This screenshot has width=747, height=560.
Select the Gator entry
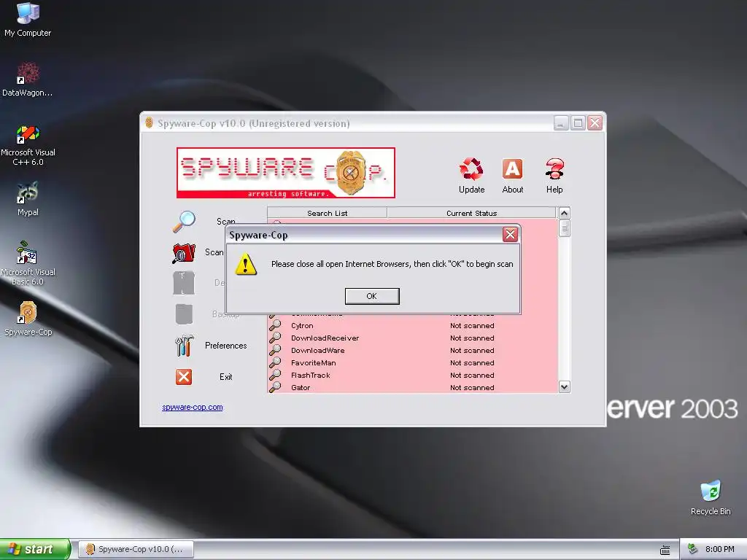pos(413,388)
